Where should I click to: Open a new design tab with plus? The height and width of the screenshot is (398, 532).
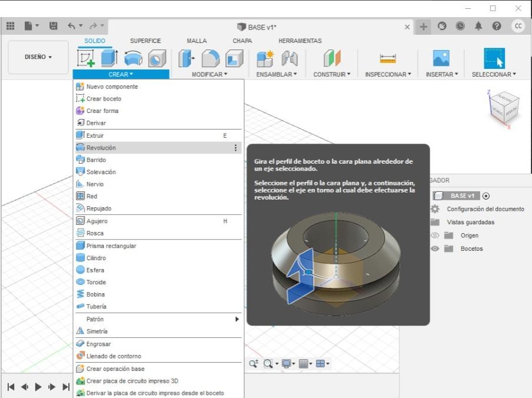[x=423, y=26]
